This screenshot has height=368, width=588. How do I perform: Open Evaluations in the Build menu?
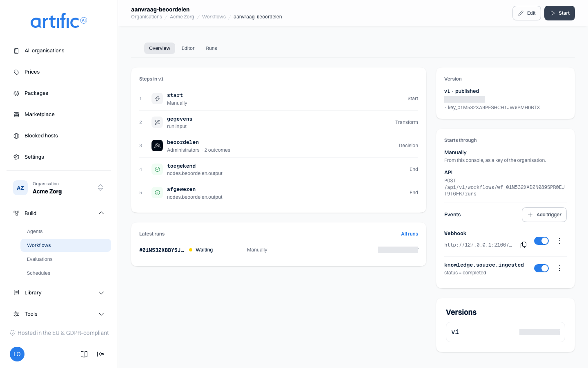pyautogui.click(x=66, y=259)
